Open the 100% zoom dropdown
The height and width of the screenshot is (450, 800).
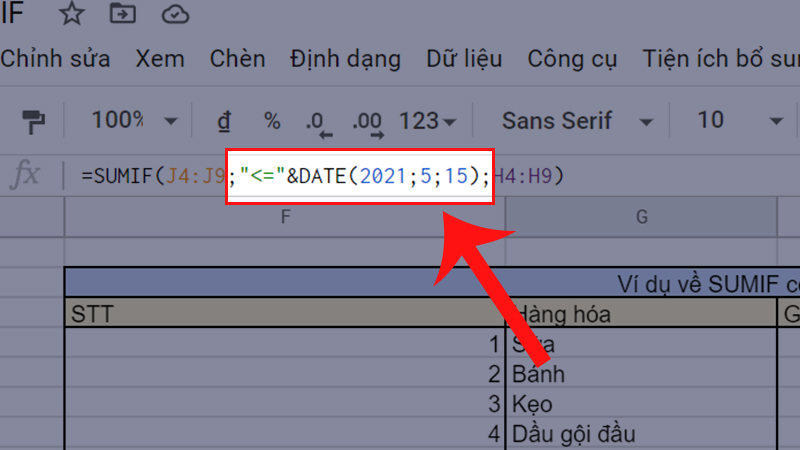click(x=134, y=121)
